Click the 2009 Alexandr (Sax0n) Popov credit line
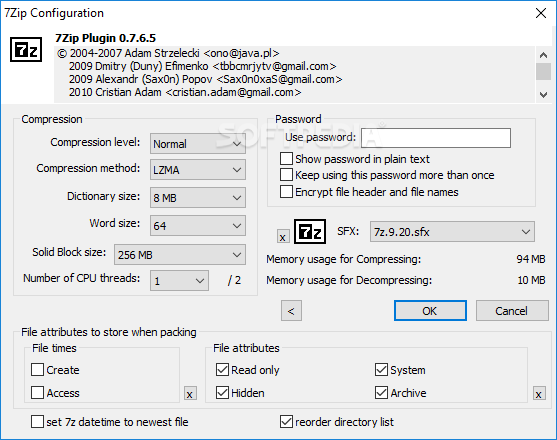 205,79
